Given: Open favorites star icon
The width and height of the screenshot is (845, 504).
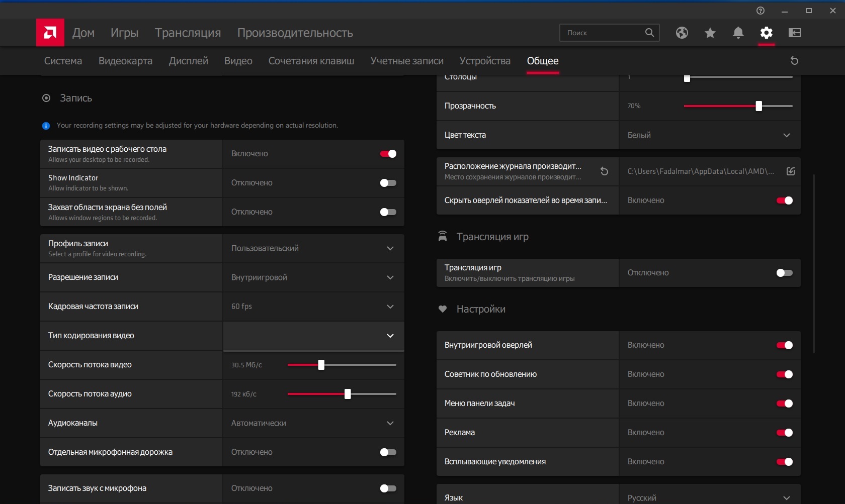Looking at the screenshot, I should coord(710,33).
